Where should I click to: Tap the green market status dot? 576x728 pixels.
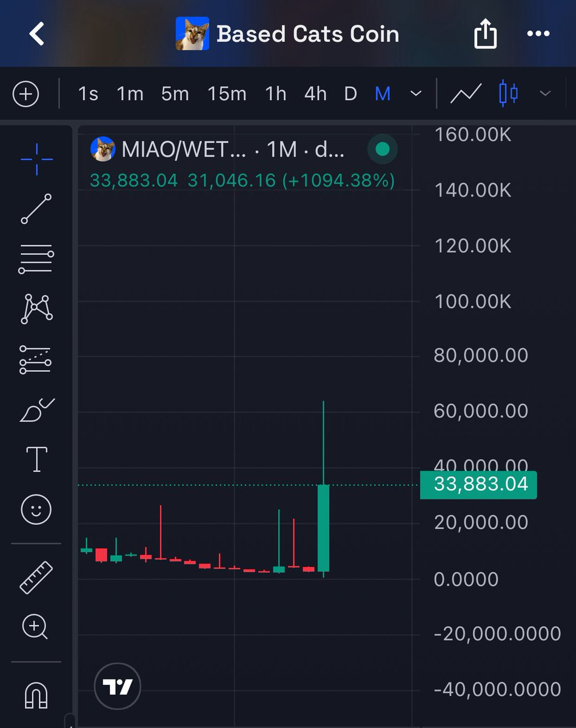[x=383, y=149]
